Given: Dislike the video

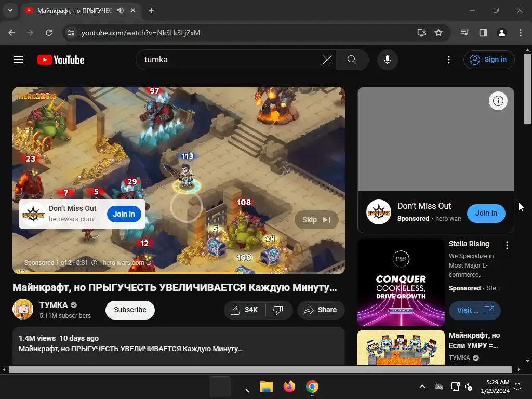Looking at the screenshot, I should pos(278,310).
